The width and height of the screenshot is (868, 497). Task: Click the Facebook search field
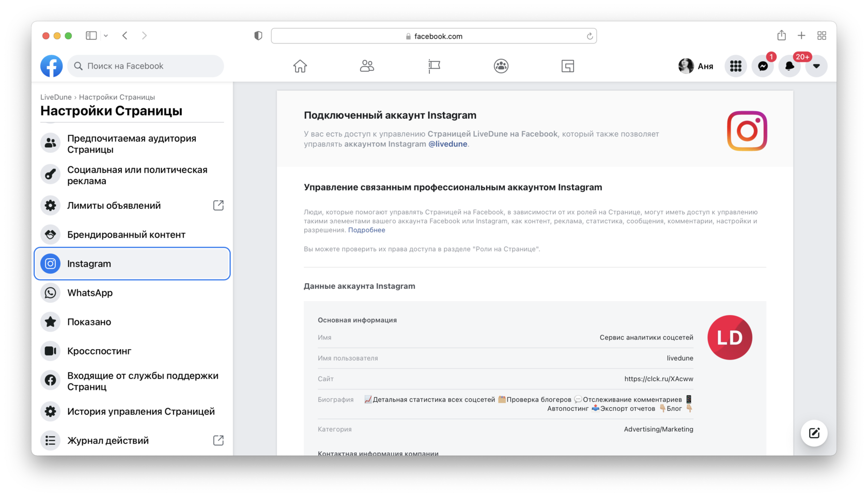[x=146, y=66]
